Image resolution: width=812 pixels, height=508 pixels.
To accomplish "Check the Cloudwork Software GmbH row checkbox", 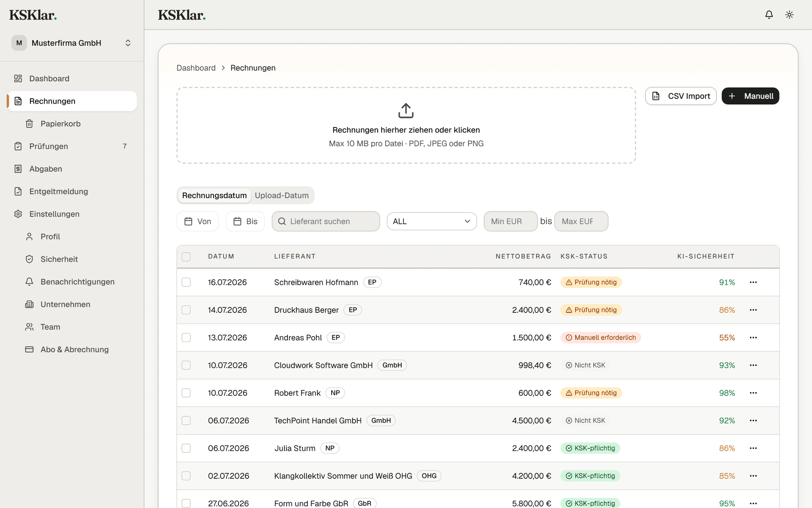I will click(x=186, y=365).
